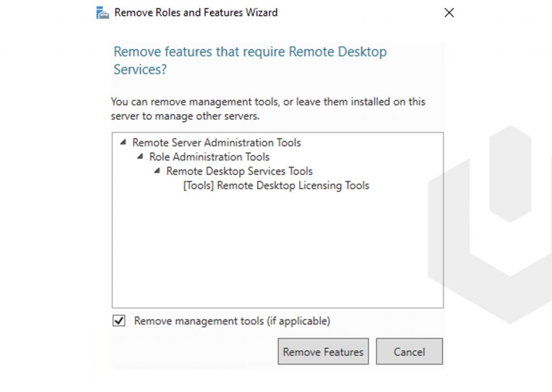Collapse Remote Server Administration Tools node
The height and width of the screenshot is (392, 552).
(x=123, y=142)
